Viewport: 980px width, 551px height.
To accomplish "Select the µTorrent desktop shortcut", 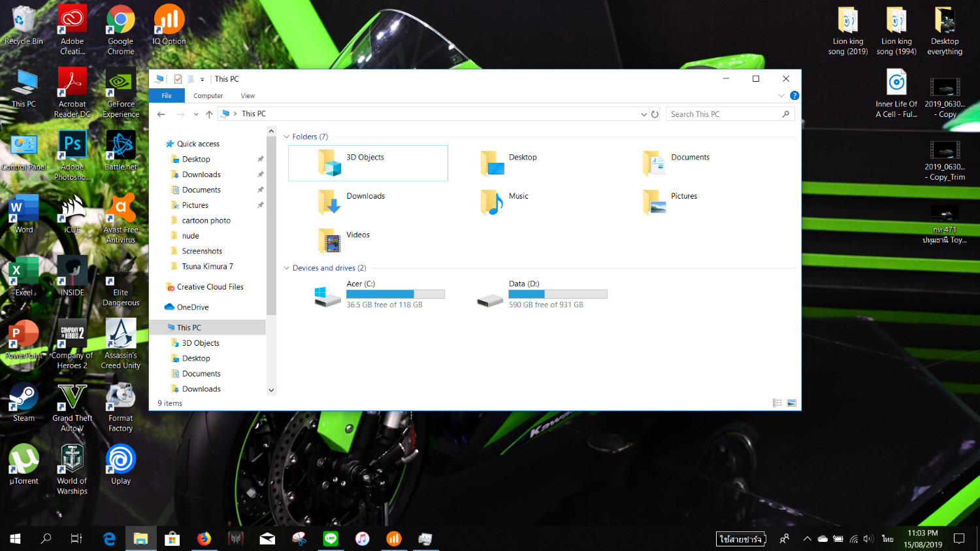I will coord(24,465).
